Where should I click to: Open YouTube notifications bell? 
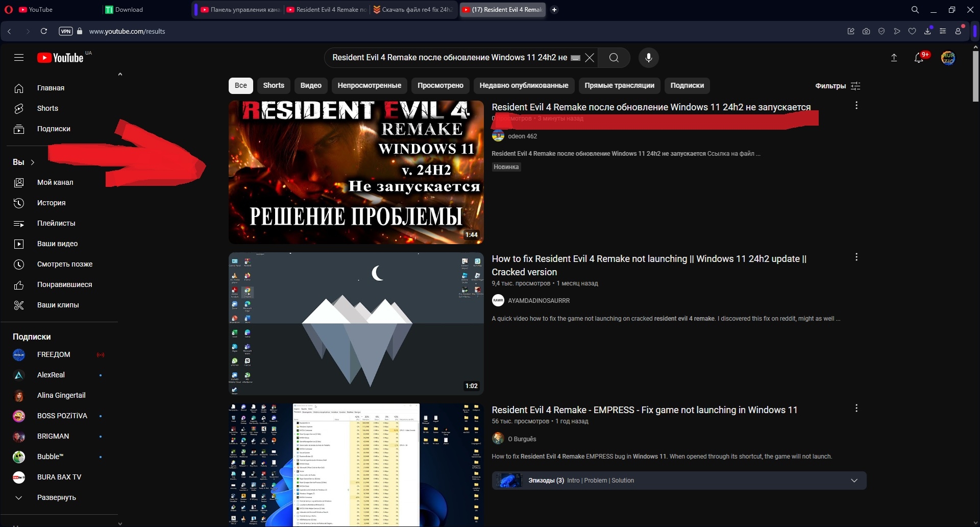(919, 58)
